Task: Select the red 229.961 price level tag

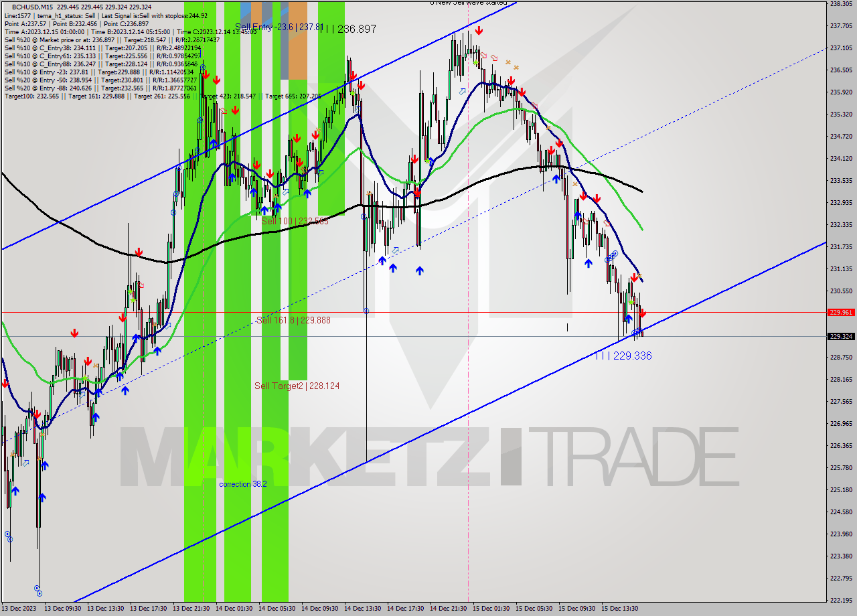Action: [x=841, y=312]
